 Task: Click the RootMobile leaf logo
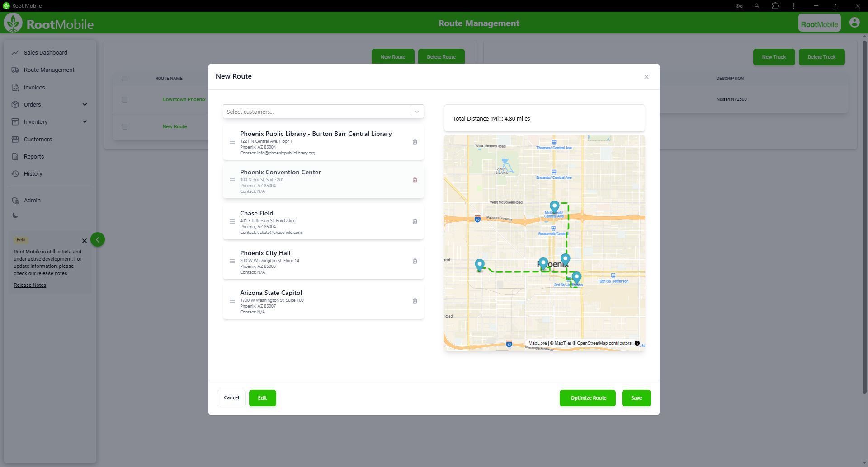[13, 23]
